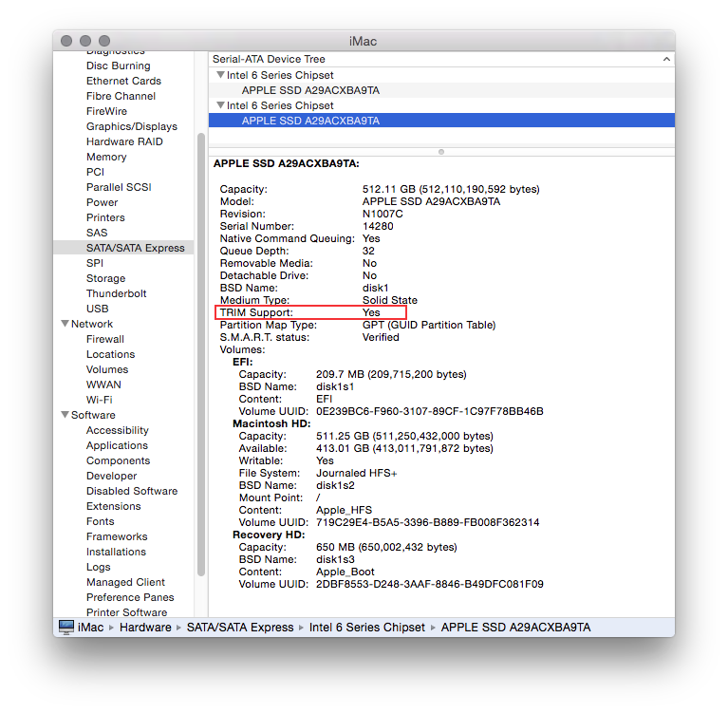728x713 pixels.
Task: Open the Power section
Action: coord(103,202)
